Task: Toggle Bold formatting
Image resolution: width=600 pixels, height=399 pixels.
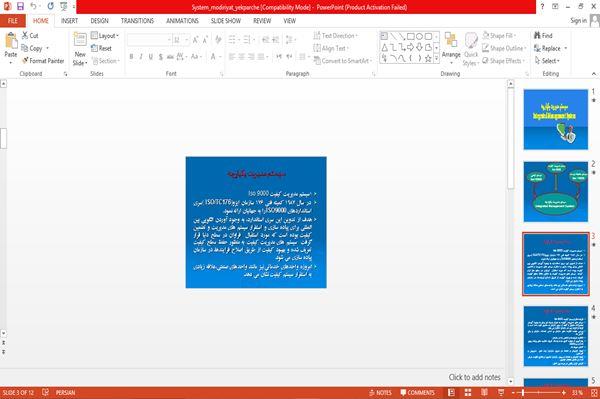Action: point(131,57)
